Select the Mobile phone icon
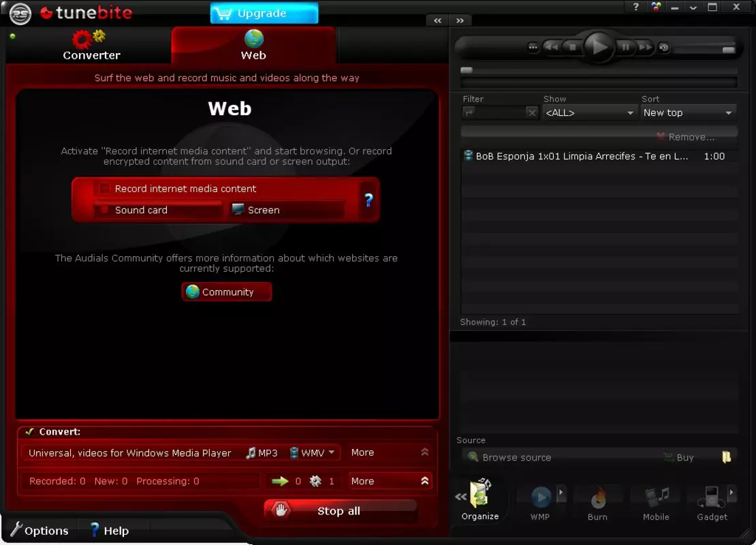Viewport: 756px width, 545px height. 657,497
